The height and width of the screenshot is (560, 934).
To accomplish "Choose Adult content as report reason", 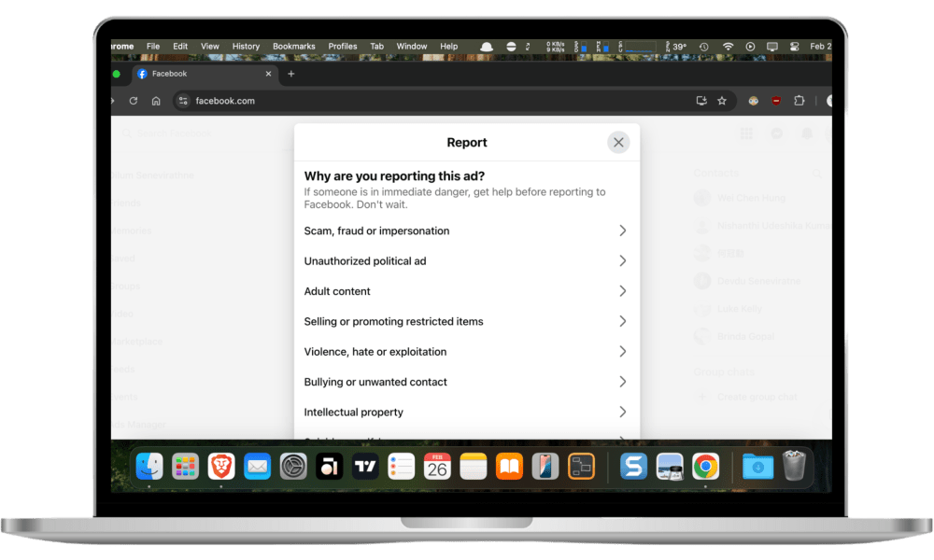I will 466,291.
